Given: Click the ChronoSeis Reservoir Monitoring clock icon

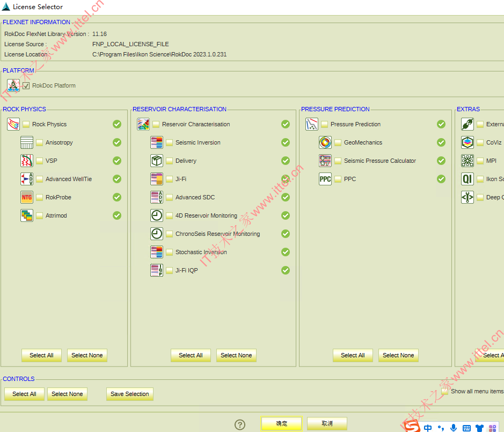Looking at the screenshot, I should click(x=157, y=234).
